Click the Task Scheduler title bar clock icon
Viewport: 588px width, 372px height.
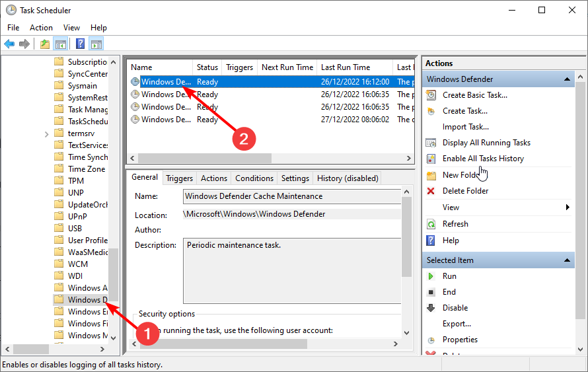11,10
